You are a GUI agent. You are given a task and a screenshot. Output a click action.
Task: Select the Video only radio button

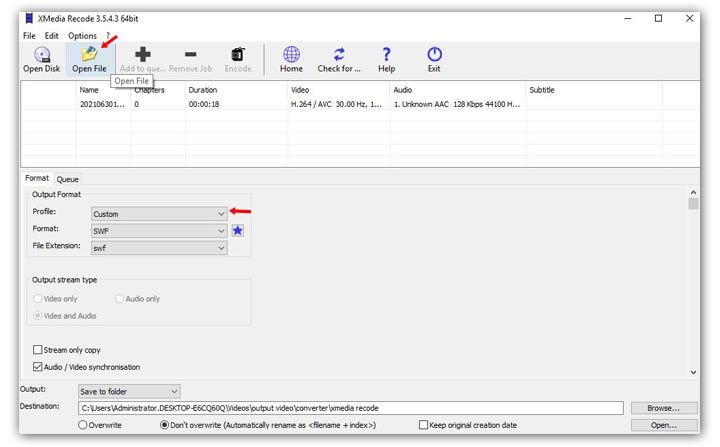(x=38, y=299)
